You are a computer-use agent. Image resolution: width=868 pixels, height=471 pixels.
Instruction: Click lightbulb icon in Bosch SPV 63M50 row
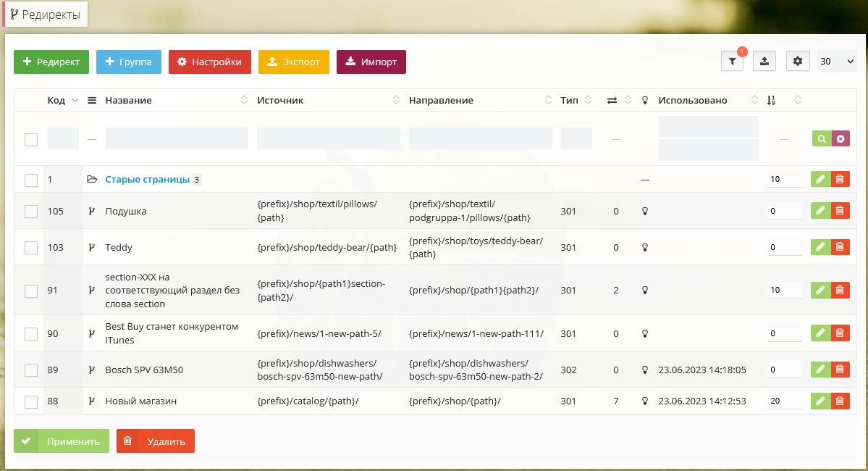tap(644, 370)
